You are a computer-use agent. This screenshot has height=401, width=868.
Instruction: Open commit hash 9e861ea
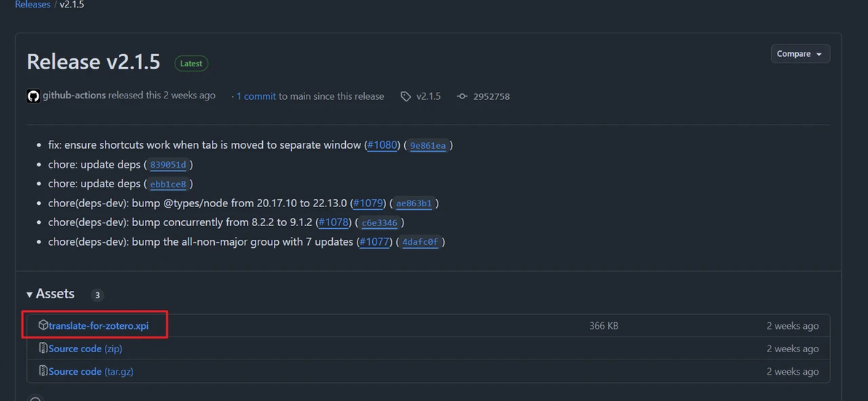(427, 146)
